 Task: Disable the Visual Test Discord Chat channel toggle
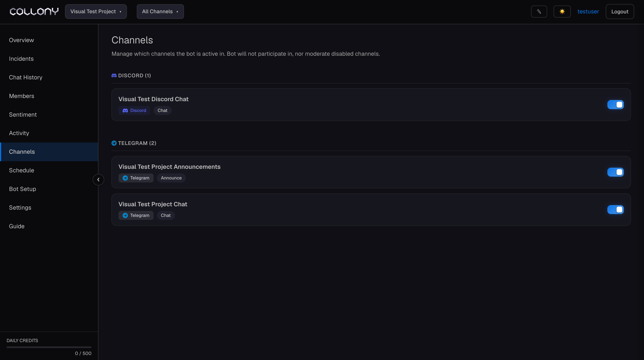(x=615, y=105)
